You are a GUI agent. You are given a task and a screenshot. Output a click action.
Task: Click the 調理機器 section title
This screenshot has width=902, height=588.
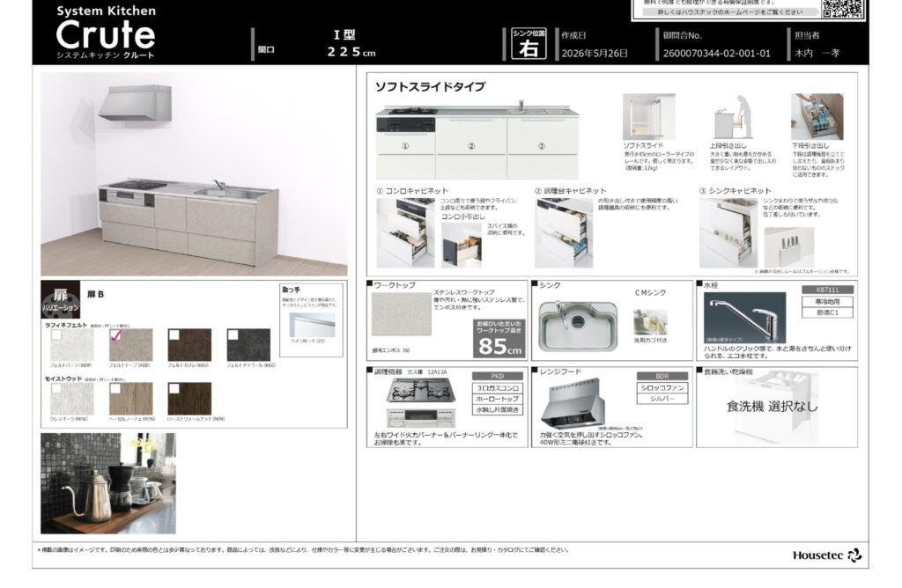tap(388, 371)
